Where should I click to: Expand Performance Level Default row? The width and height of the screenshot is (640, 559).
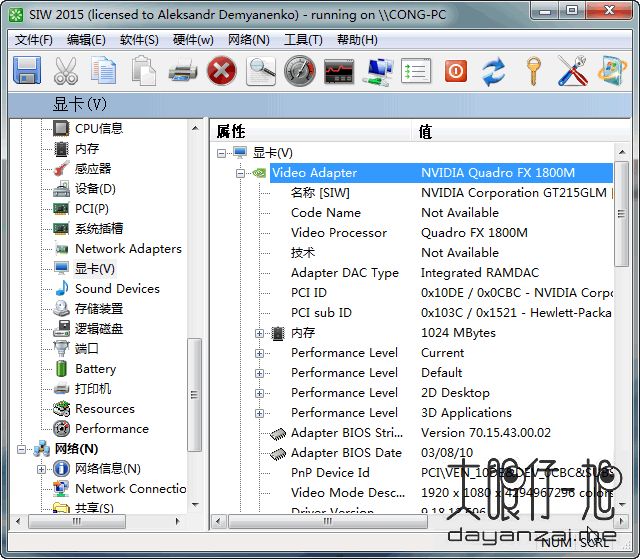coord(259,373)
